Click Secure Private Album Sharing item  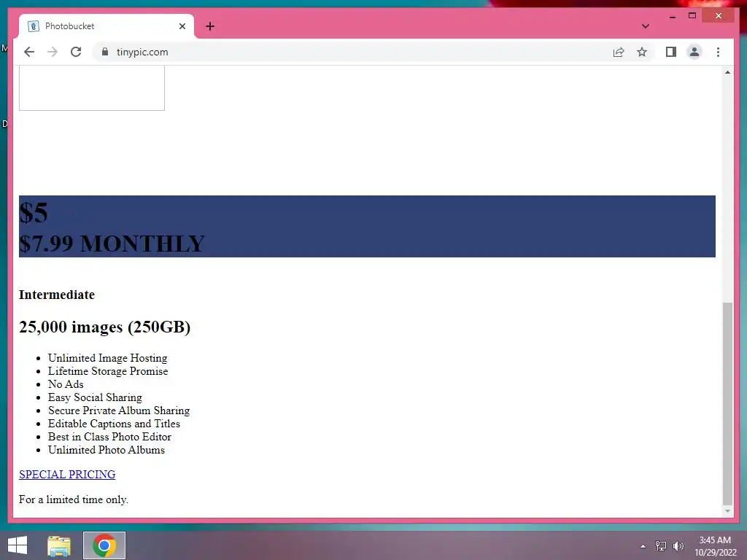(x=119, y=411)
